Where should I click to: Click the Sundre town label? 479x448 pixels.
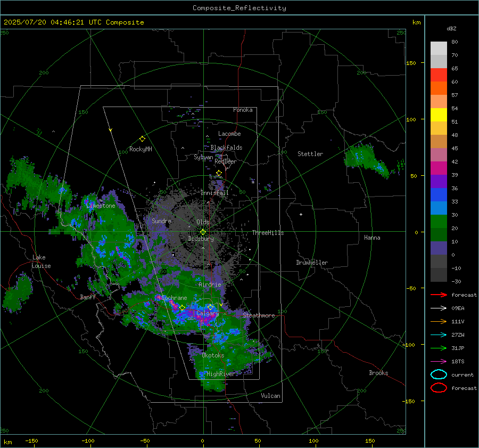[x=161, y=221]
